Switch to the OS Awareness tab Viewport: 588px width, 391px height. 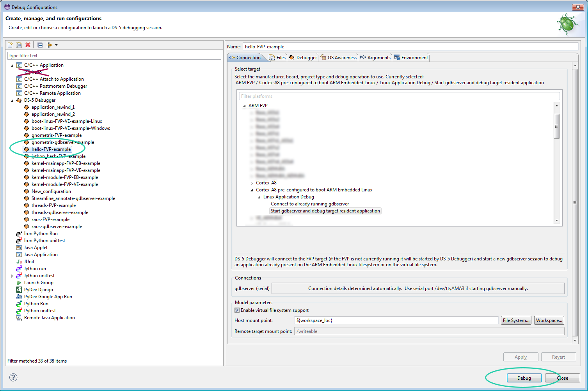[x=338, y=58]
